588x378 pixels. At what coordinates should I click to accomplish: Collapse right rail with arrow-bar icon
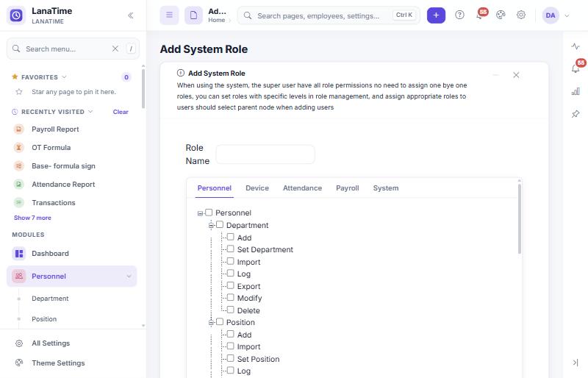pos(576,363)
